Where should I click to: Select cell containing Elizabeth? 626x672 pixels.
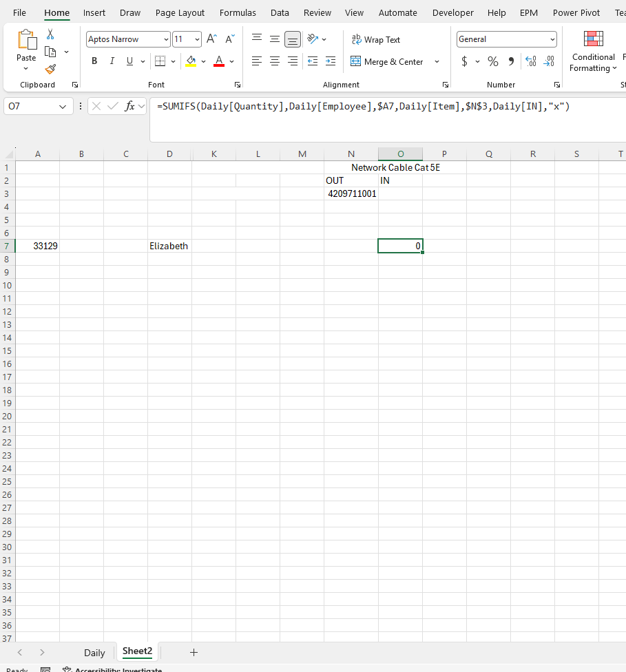click(x=170, y=246)
